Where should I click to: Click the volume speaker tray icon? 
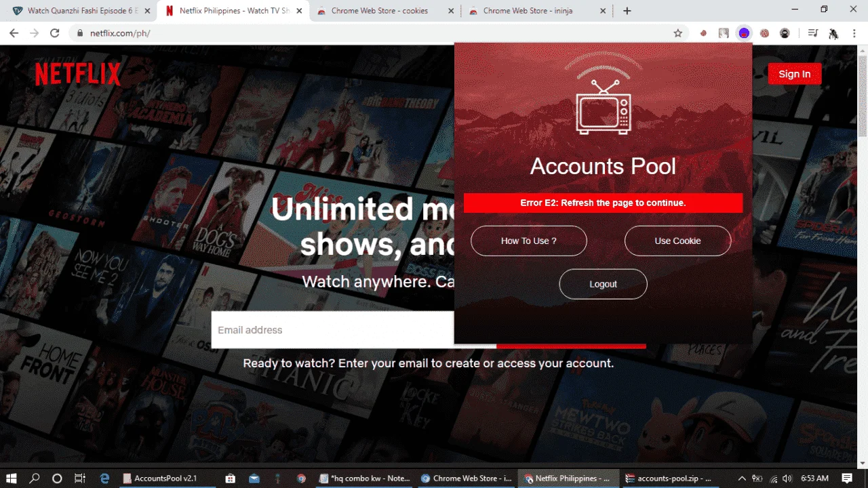pyautogui.click(x=787, y=479)
